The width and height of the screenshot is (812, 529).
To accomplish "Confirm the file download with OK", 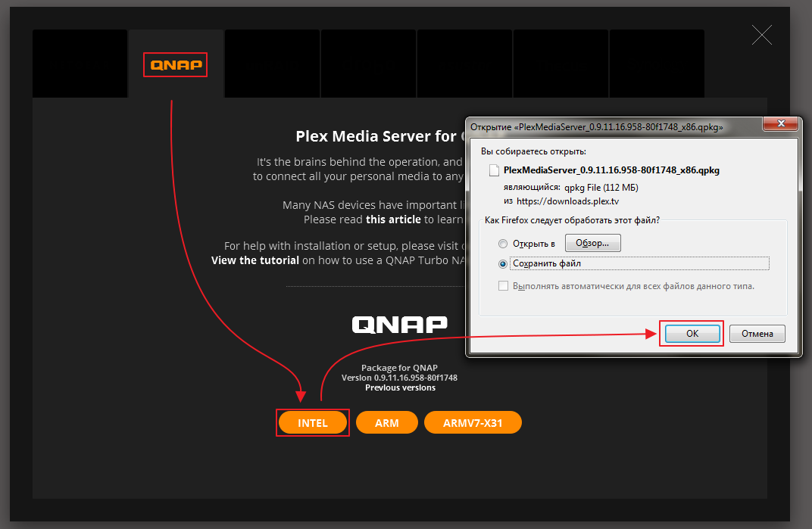I will 692,334.
